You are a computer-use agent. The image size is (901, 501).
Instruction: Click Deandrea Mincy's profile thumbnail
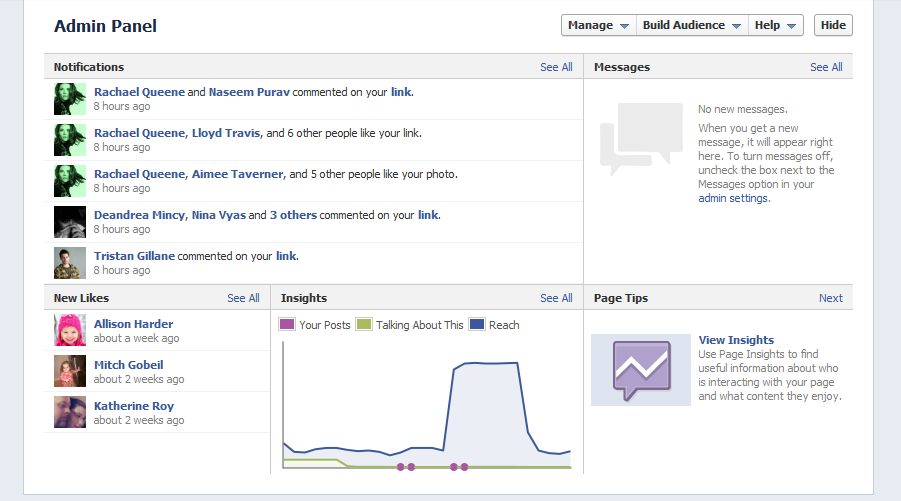click(x=70, y=222)
